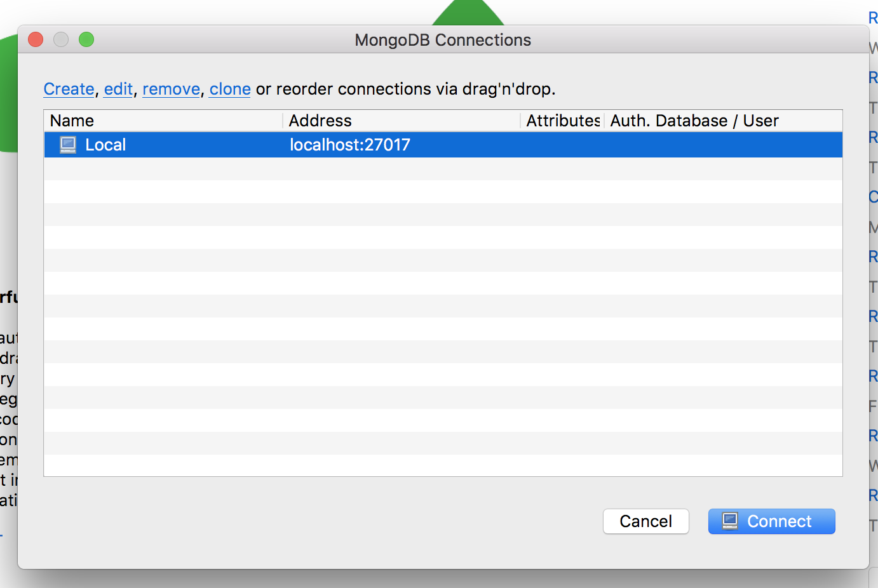Sort by the Name column header

click(x=72, y=121)
